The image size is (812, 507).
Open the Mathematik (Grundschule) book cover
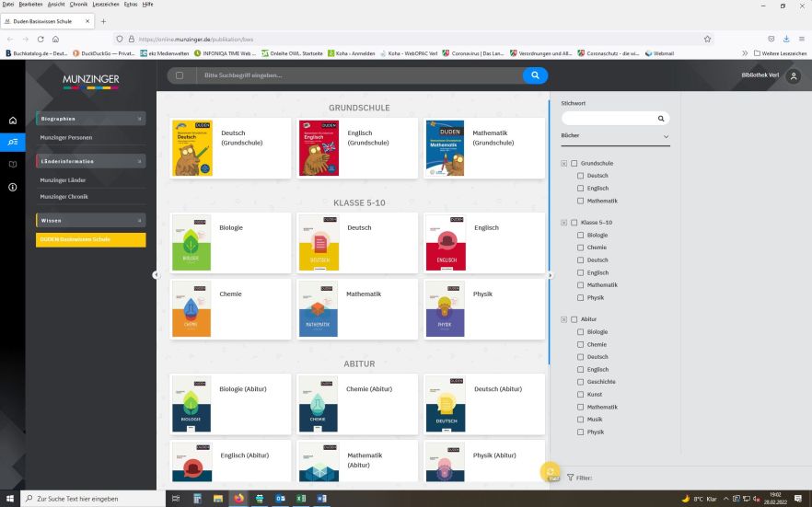(445, 147)
